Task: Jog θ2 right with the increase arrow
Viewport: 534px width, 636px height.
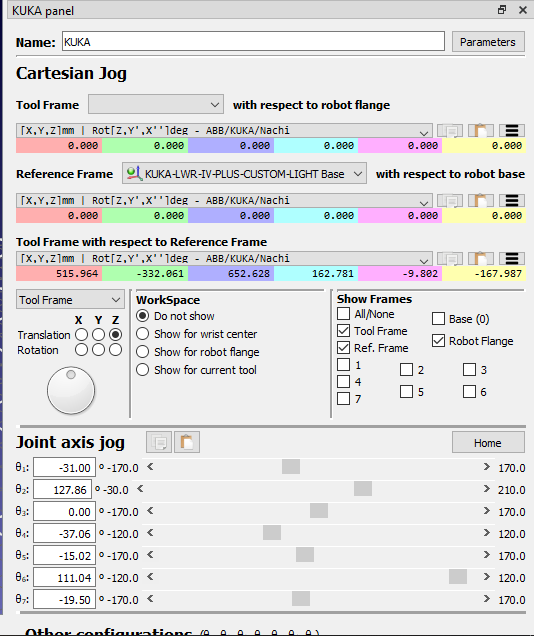Action: tap(487, 489)
